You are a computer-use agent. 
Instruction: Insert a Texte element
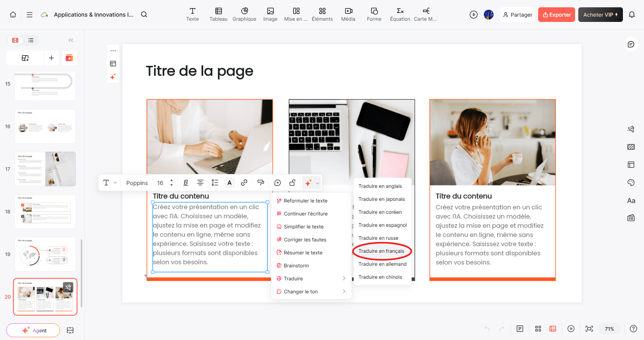(193, 15)
